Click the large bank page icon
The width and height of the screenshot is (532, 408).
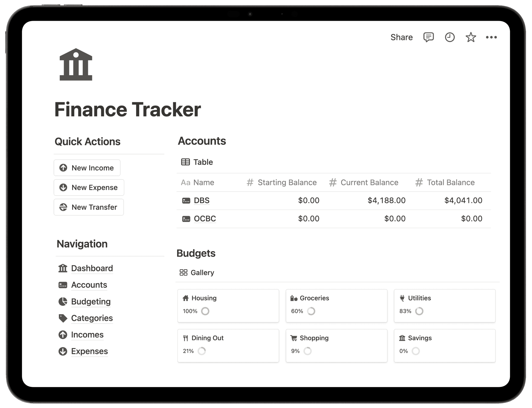(x=76, y=64)
